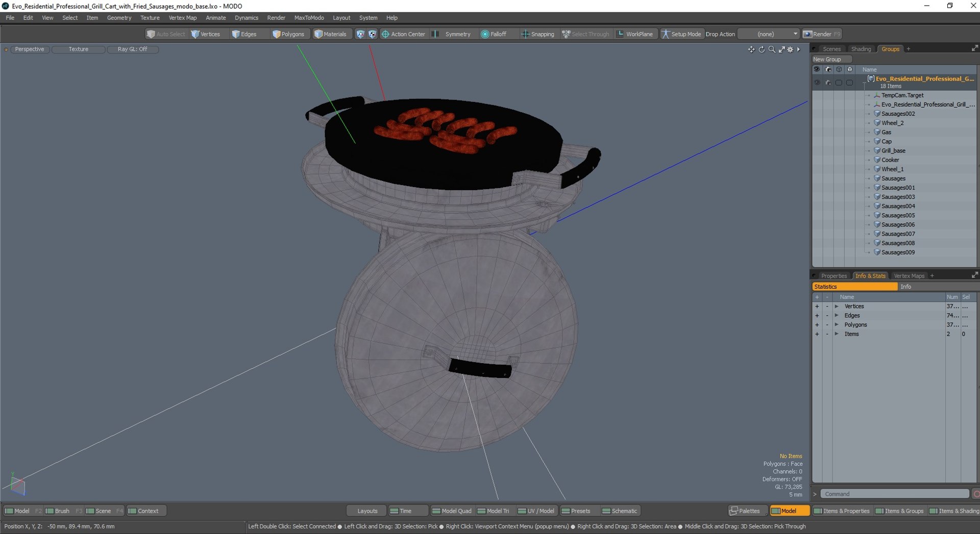Open the Perspective view type dropdown
980x534 pixels.
30,49
